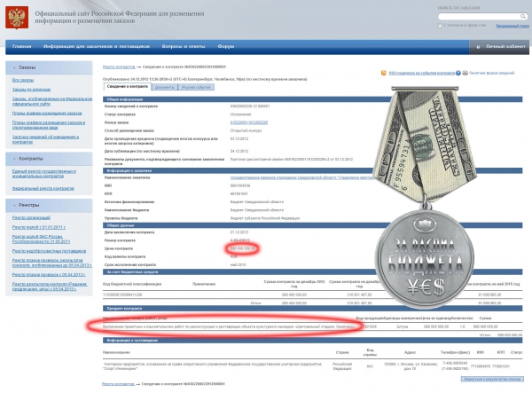Switch to the 'Журнал событий' tab
The width and height of the screenshot is (532, 393).
(196, 87)
